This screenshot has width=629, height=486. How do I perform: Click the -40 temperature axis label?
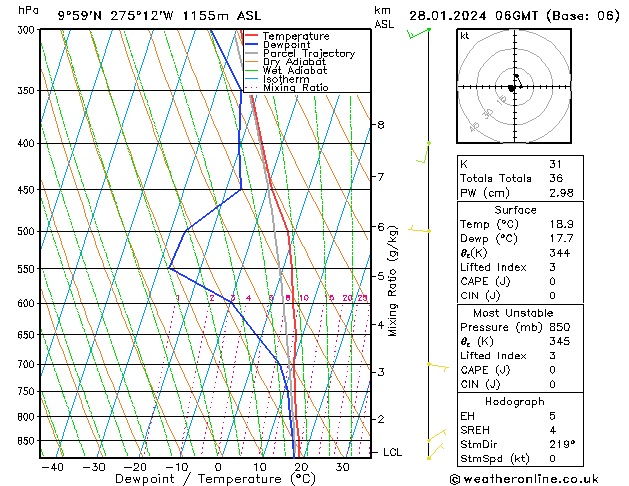pos(52,467)
